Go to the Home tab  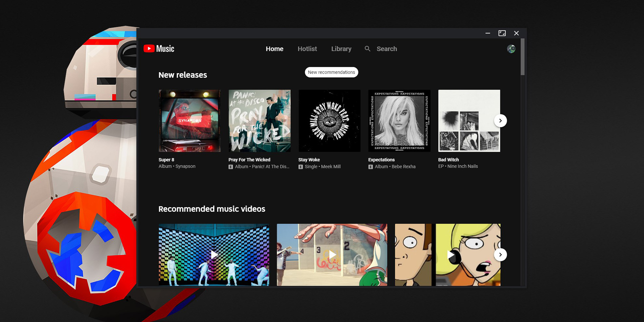tap(274, 49)
